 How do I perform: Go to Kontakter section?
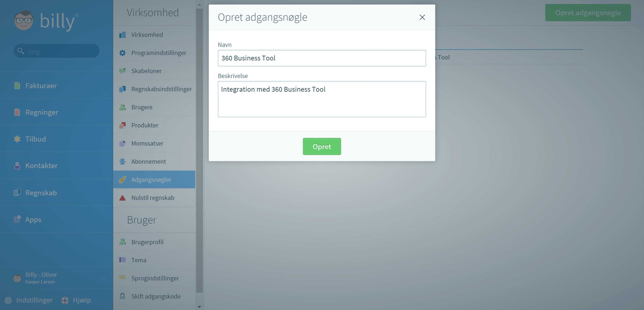(x=57, y=165)
